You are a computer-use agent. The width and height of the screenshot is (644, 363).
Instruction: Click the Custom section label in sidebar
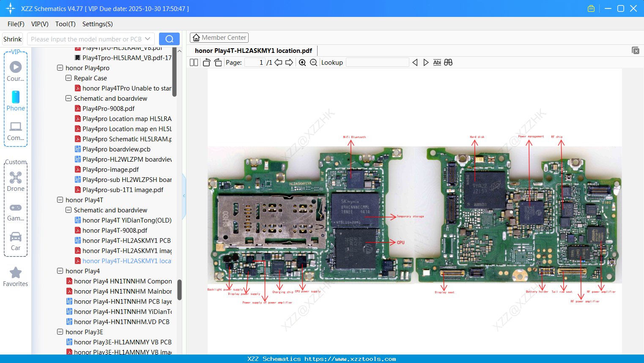pyautogui.click(x=16, y=162)
